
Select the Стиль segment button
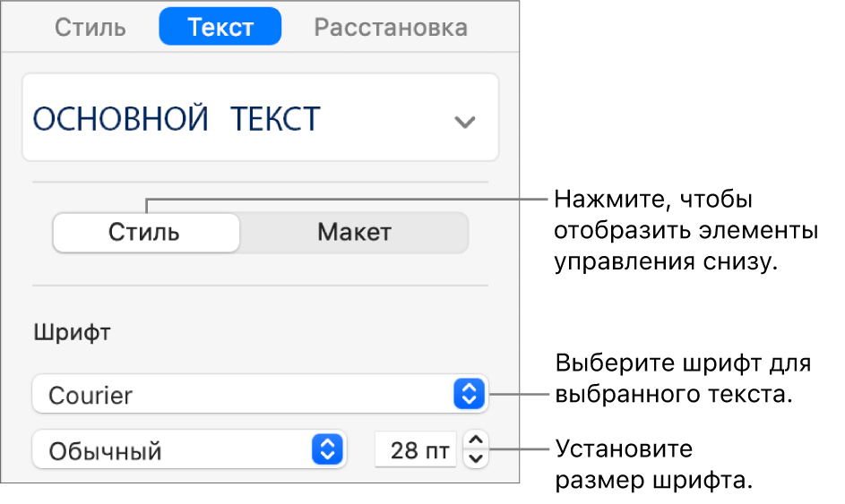tap(146, 233)
